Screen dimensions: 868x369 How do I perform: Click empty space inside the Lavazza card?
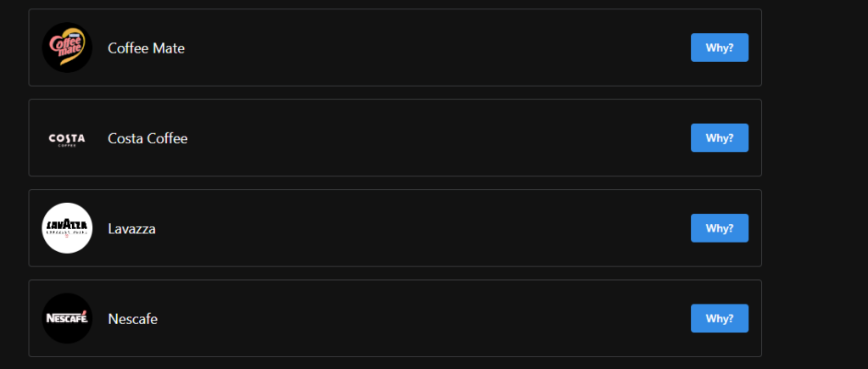point(424,228)
